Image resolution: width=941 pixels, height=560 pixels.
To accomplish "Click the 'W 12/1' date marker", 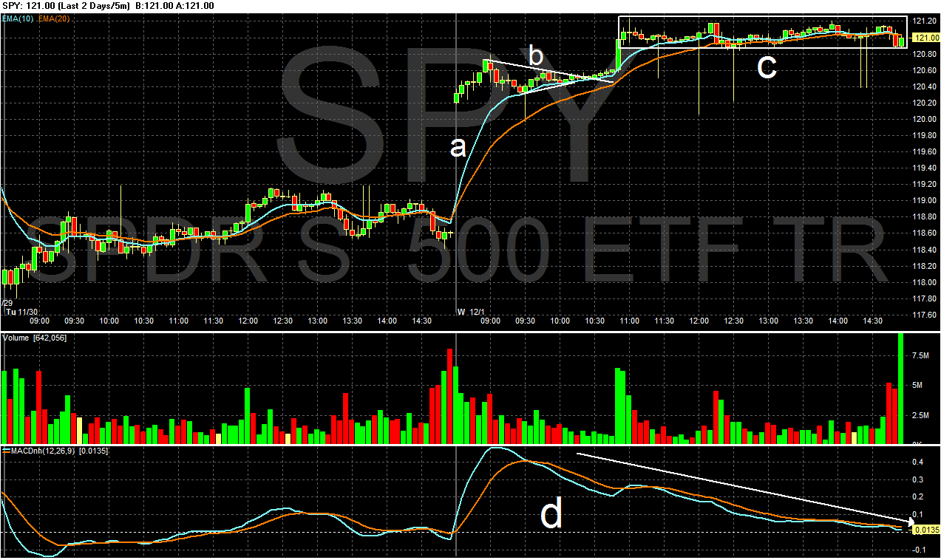I will [x=472, y=312].
